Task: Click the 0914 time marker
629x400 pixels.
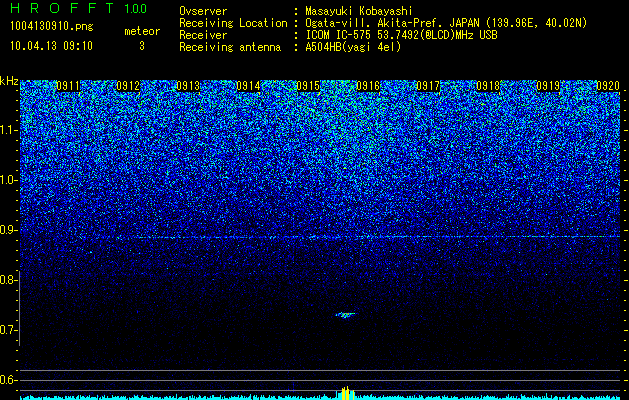Action: (248, 86)
